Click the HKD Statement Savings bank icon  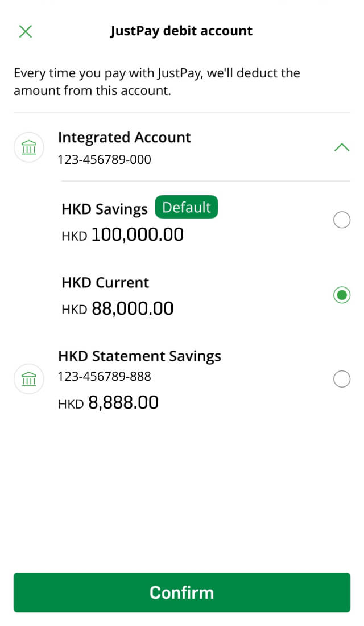tap(28, 378)
